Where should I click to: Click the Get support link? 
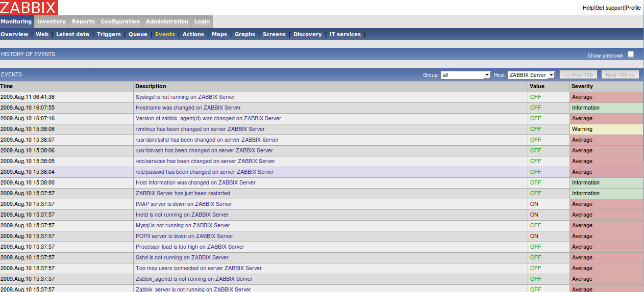click(x=610, y=8)
